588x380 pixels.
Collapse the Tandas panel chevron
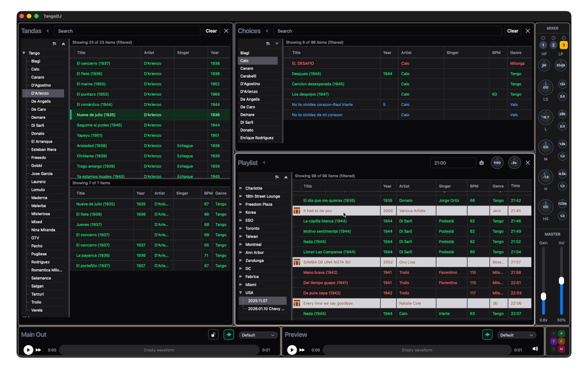click(x=48, y=31)
